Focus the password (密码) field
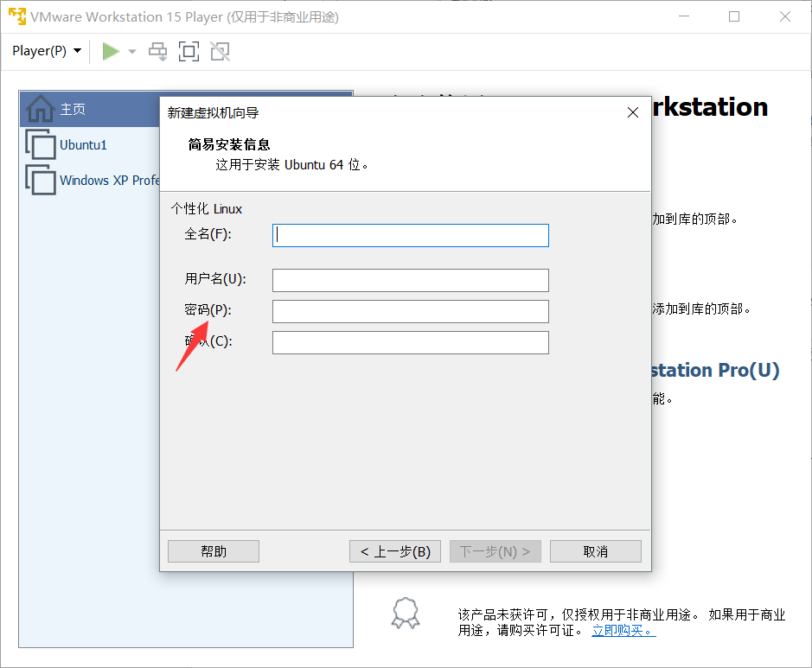The image size is (812, 668). point(411,311)
